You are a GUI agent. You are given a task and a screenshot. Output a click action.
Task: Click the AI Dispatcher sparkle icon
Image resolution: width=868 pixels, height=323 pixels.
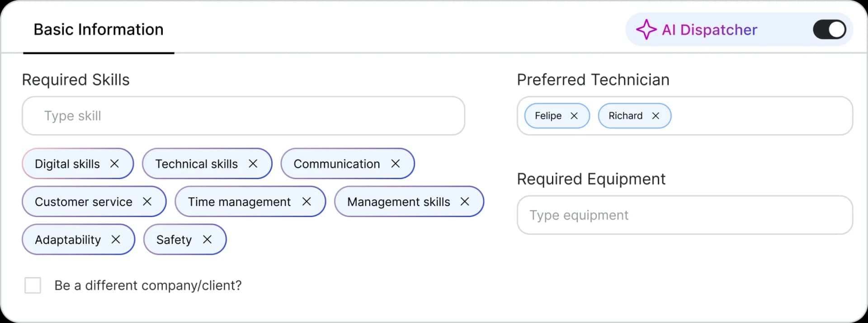click(x=646, y=29)
